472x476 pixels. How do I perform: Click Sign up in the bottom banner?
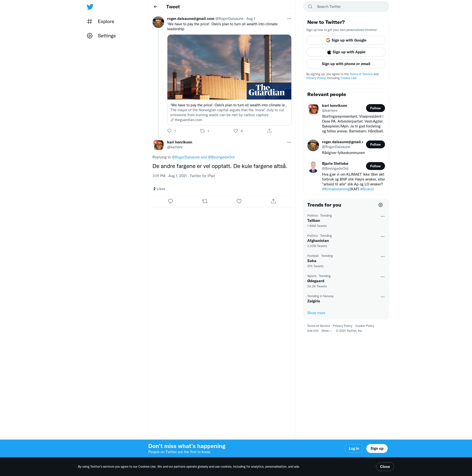tap(377, 448)
